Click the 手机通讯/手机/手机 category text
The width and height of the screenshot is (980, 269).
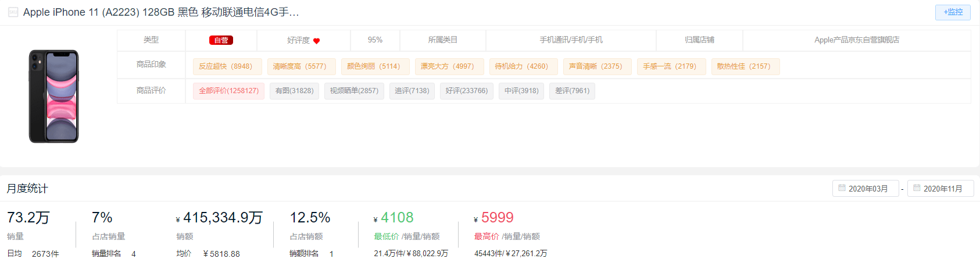click(571, 40)
